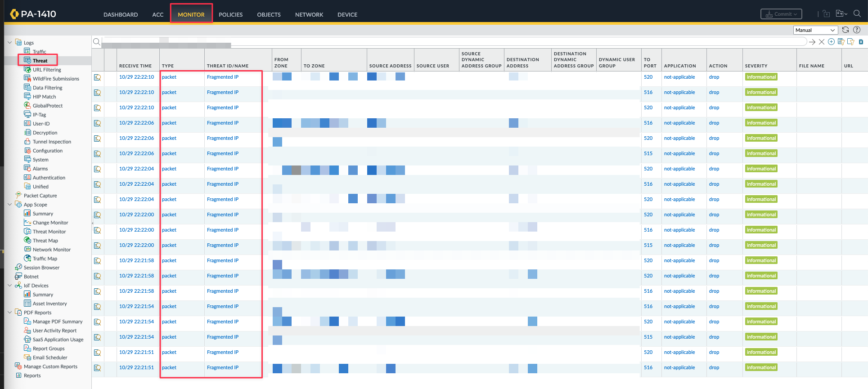This screenshot has width=868, height=389.
Task: Click the refresh logs icon
Action: tap(846, 30)
